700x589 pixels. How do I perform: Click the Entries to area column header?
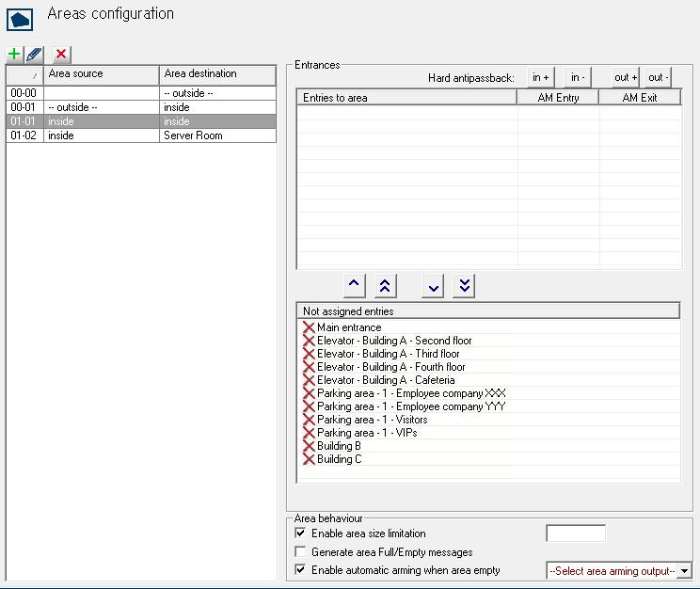click(406, 97)
